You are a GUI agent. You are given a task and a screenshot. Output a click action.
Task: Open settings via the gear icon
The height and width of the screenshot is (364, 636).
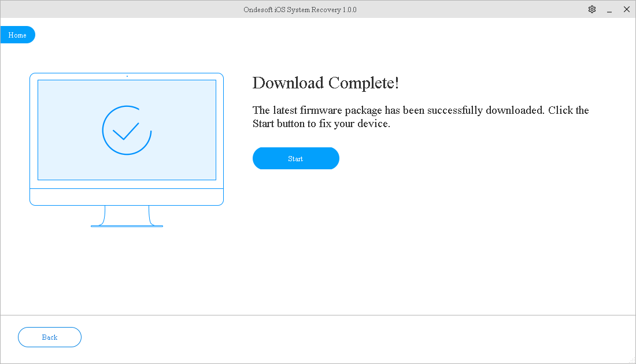(591, 9)
